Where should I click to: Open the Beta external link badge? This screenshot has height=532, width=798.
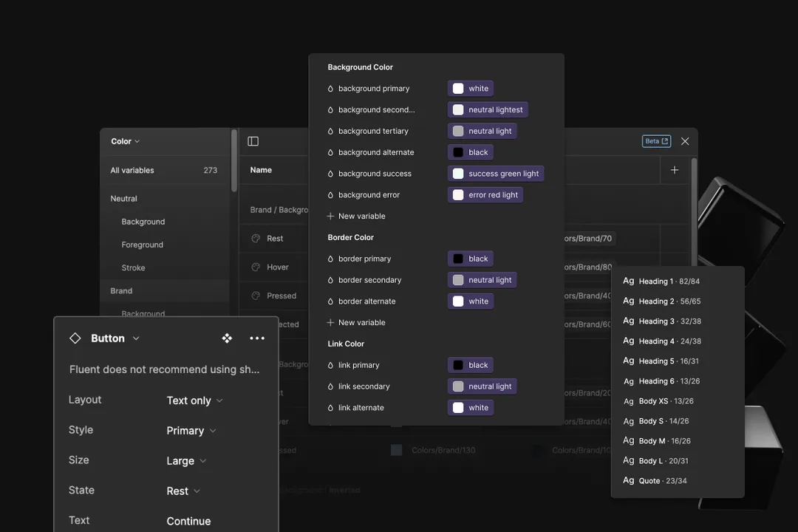click(656, 141)
